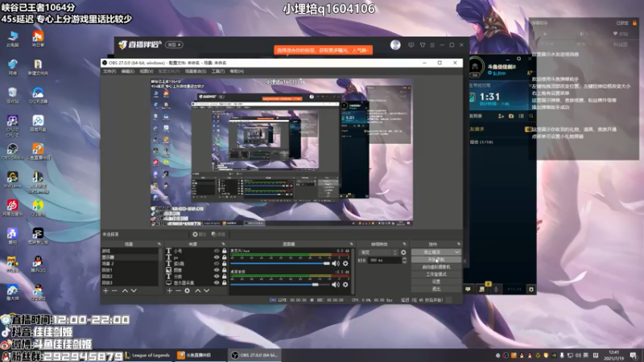This screenshot has height=362, width=644.
Task: Toggle the lock on the 小号 source
Action: pyautogui.click(x=225, y=251)
